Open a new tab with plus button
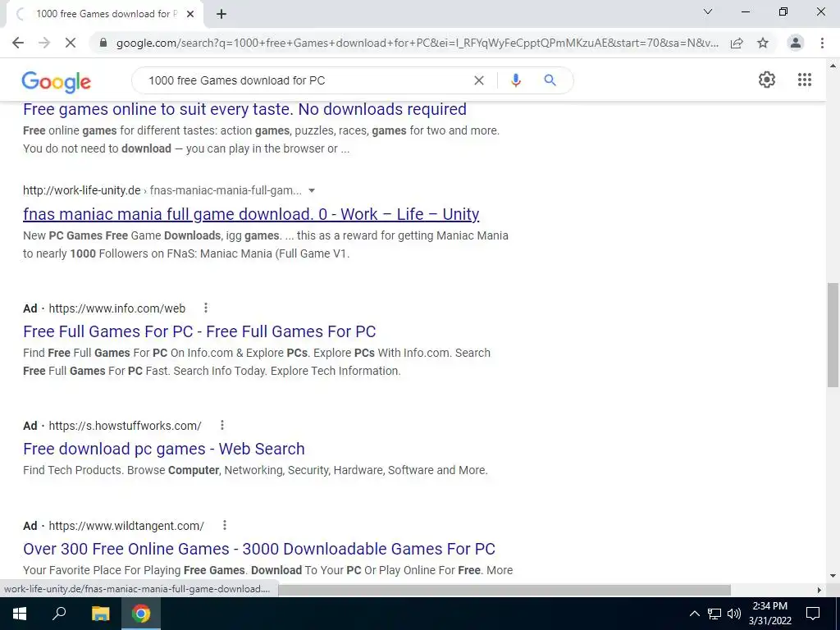The width and height of the screenshot is (840, 630). [x=221, y=15]
